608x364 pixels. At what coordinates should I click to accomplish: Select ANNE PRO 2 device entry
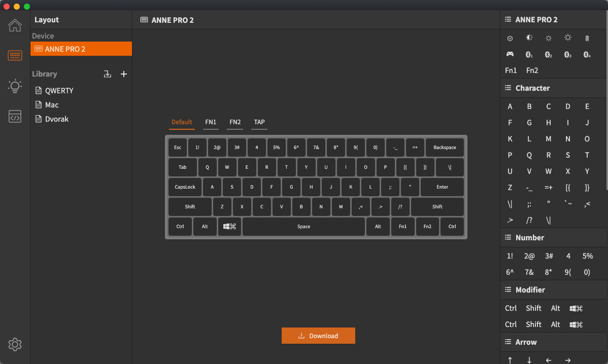81,49
